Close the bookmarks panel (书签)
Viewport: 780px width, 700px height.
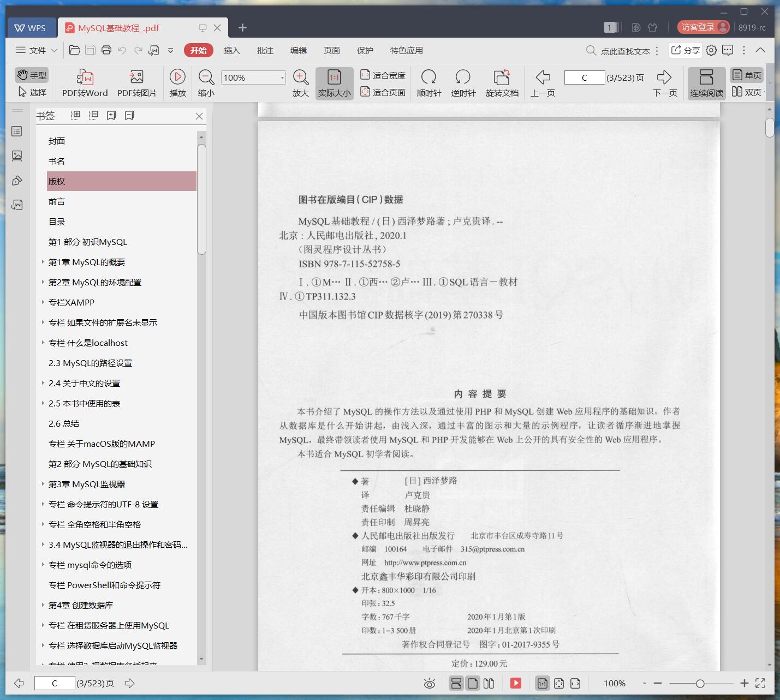click(199, 116)
